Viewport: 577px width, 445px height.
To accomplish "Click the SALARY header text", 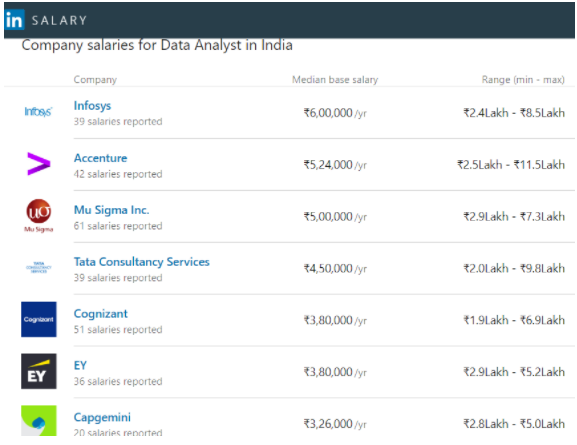I will coord(59,20).
